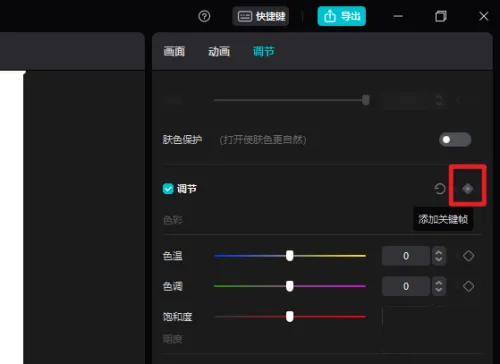Select the 调节 tab
The width and height of the screenshot is (500, 364).
(263, 51)
